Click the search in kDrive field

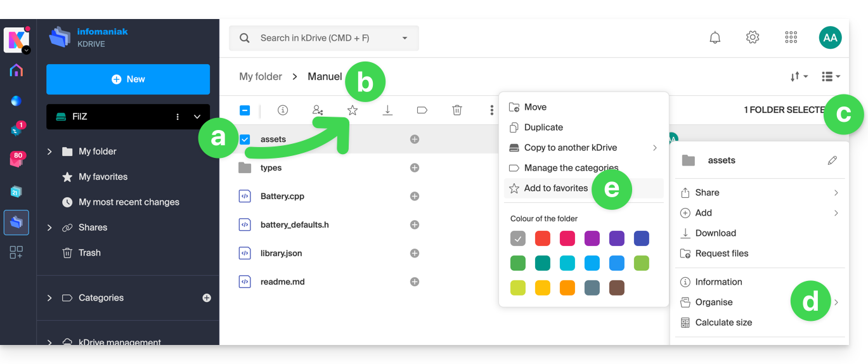pos(323,38)
